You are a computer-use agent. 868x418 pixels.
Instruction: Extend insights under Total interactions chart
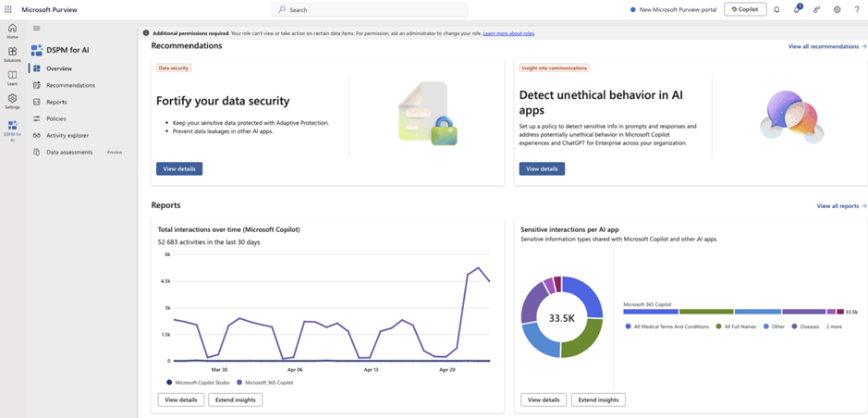coord(236,400)
